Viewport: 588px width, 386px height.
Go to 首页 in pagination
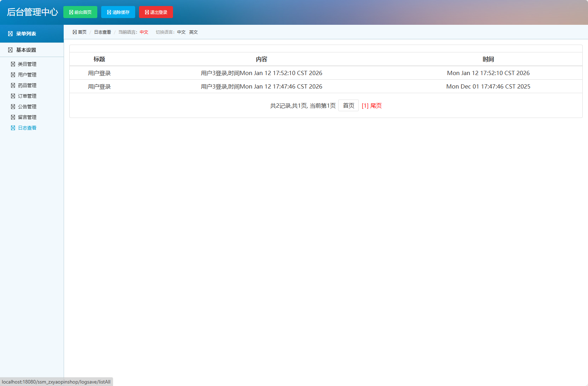click(348, 106)
